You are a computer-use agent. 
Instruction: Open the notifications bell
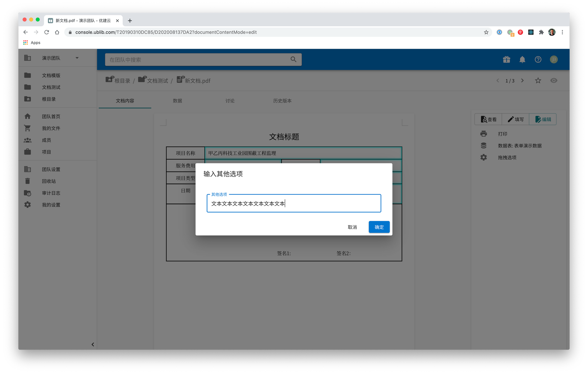coord(522,59)
